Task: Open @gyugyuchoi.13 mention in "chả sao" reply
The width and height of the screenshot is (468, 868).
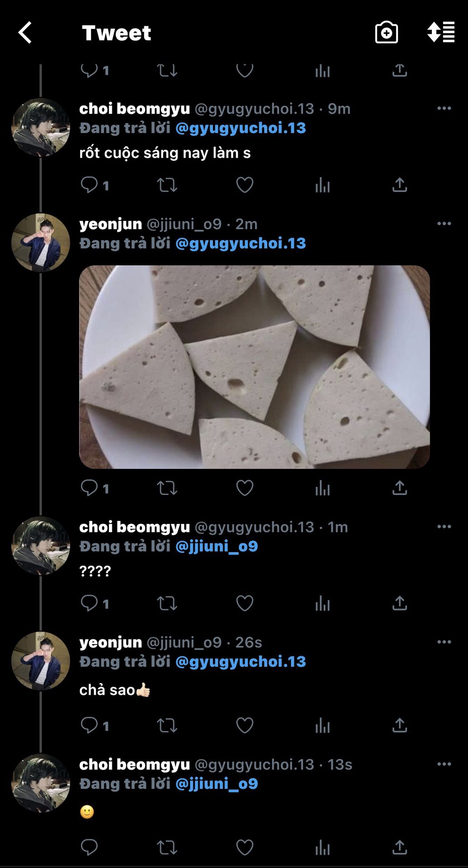Action: click(x=241, y=662)
